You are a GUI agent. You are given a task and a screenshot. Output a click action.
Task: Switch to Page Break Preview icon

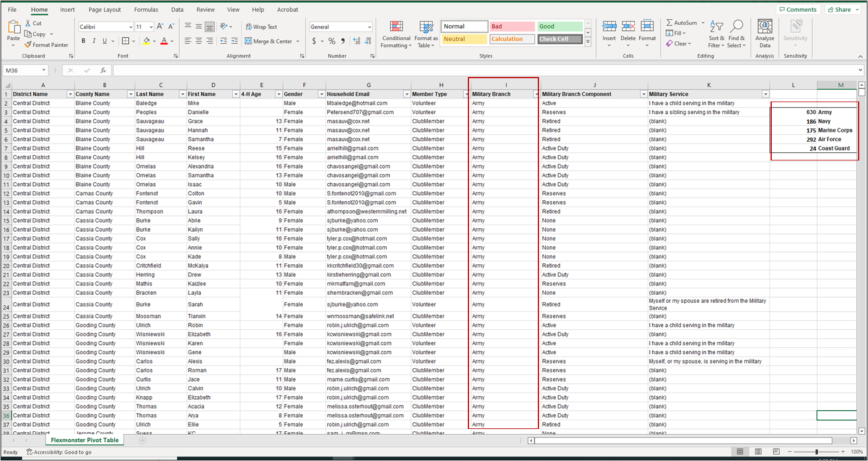pyautogui.click(x=776, y=452)
